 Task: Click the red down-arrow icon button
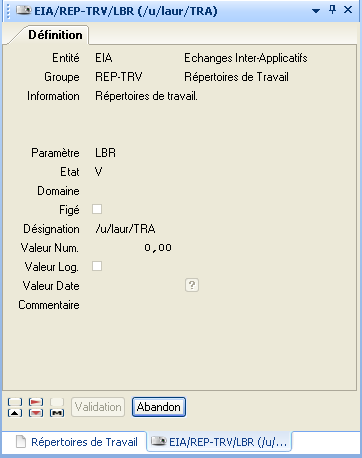[36, 413]
